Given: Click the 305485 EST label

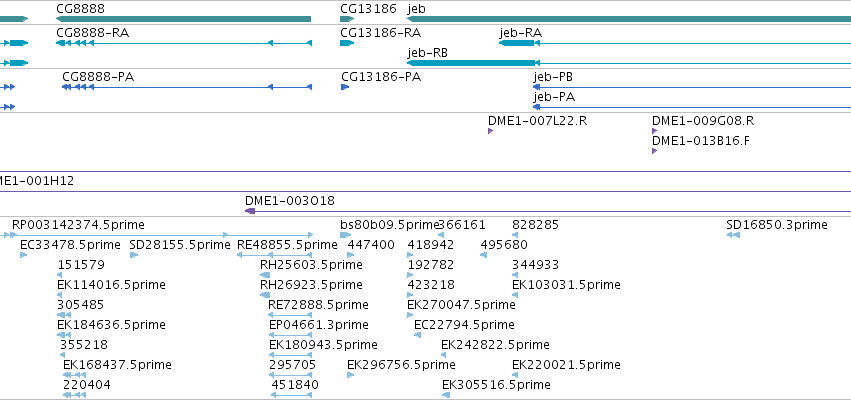Looking at the screenshot, I should 80,305.
